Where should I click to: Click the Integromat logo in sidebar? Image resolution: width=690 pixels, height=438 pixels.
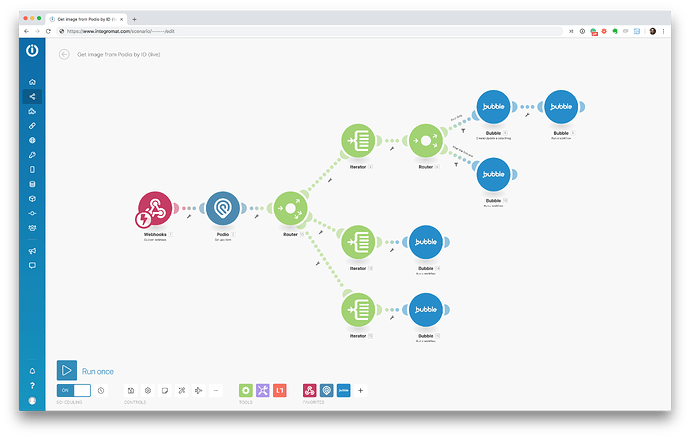coord(32,50)
